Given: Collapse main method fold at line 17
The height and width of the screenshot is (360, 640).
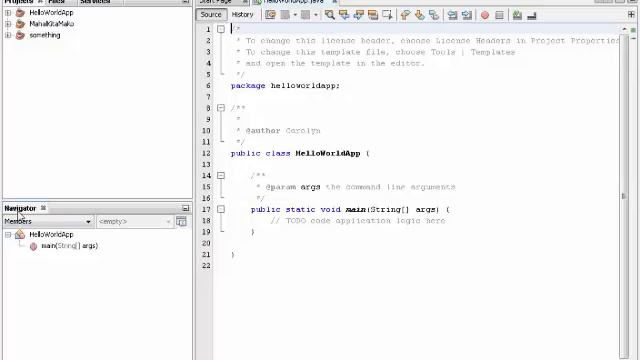Looking at the screenshot, I should pyautogui.click(x=221, y=209).
